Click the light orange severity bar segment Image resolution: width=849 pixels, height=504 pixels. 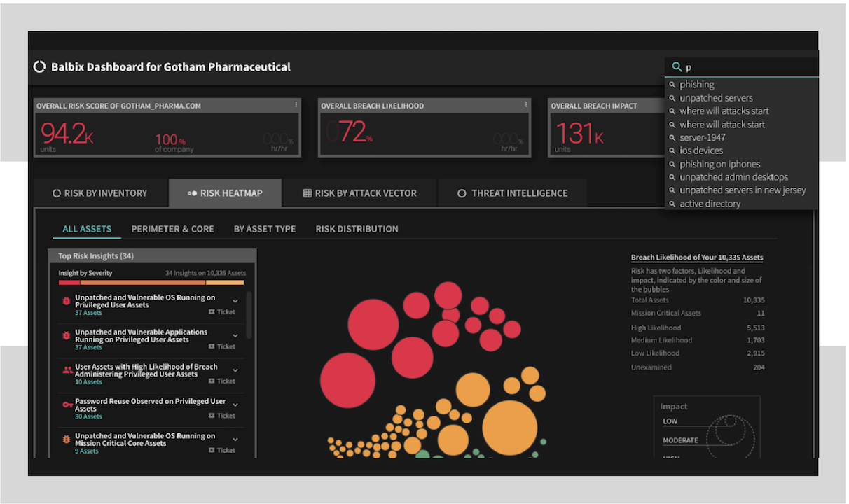(225, 283)
